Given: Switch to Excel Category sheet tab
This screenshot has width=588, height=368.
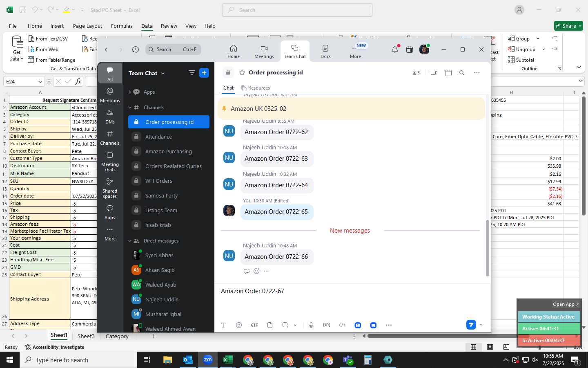Looking at the screenshot, I should (117, 336).
